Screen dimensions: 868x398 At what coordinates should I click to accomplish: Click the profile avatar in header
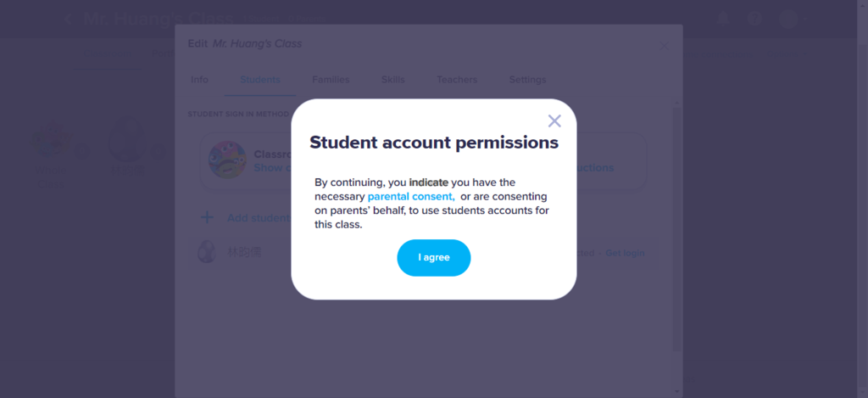click(x=787, y=19)
